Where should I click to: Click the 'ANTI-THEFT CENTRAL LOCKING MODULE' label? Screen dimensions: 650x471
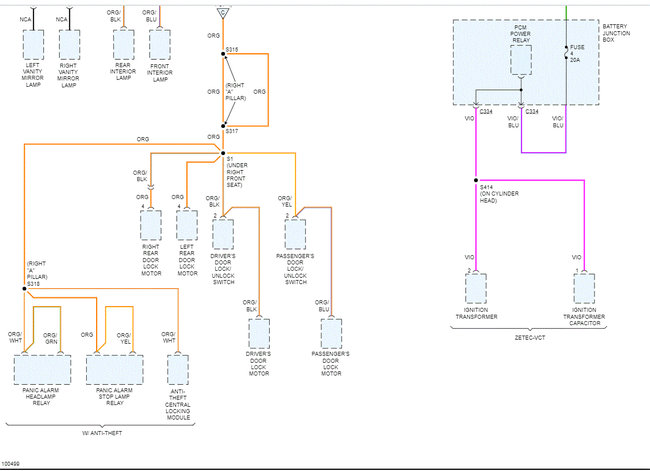click(x=178, y=404)
